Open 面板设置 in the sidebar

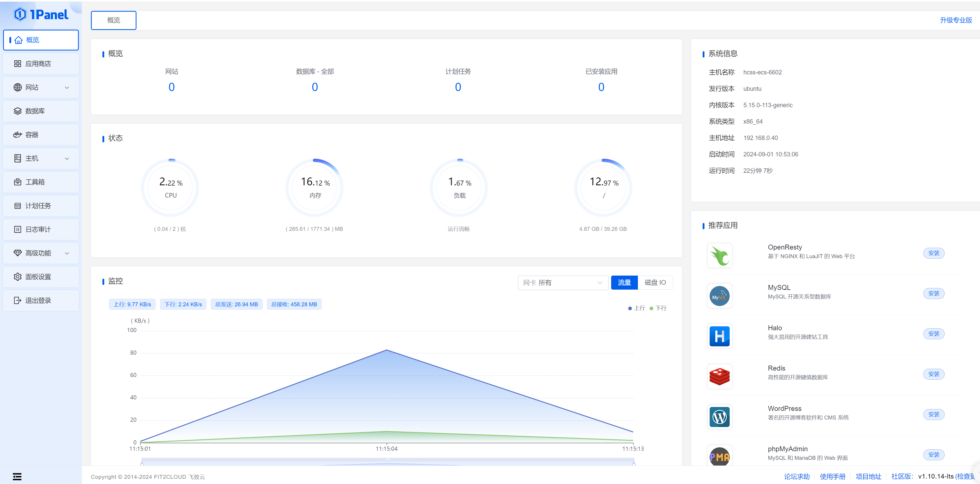(41, 276)
